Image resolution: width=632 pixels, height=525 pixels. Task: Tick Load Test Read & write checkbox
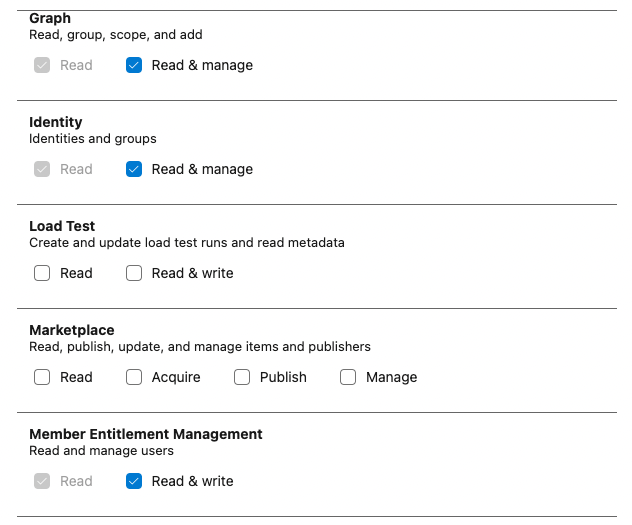[134, 274]
